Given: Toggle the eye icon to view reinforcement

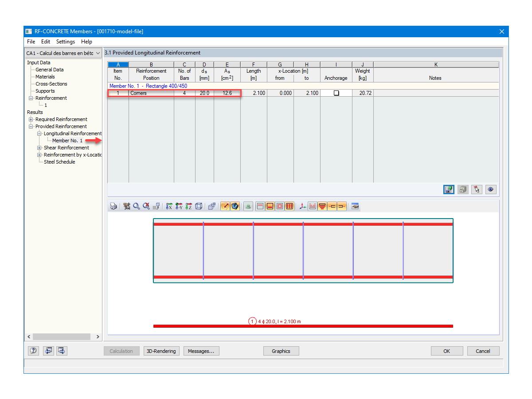Looking at the screenshot, I should point(490,189).
